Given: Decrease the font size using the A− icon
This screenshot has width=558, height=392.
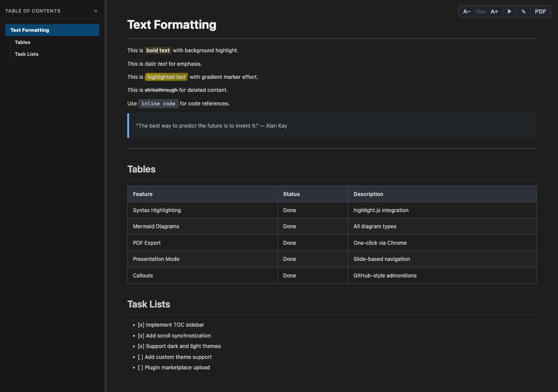Looking at the screenshot, I should click(x=466, y=11).
